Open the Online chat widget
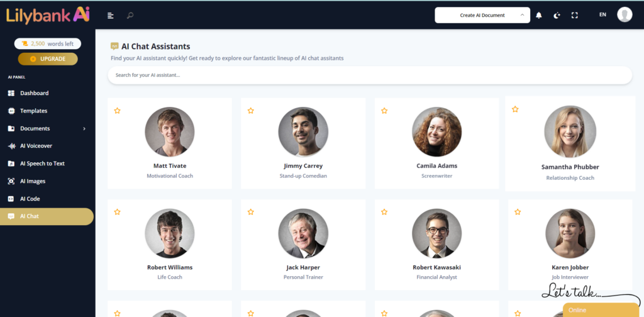This screenshot has height=317, width=644. (601, 310)
